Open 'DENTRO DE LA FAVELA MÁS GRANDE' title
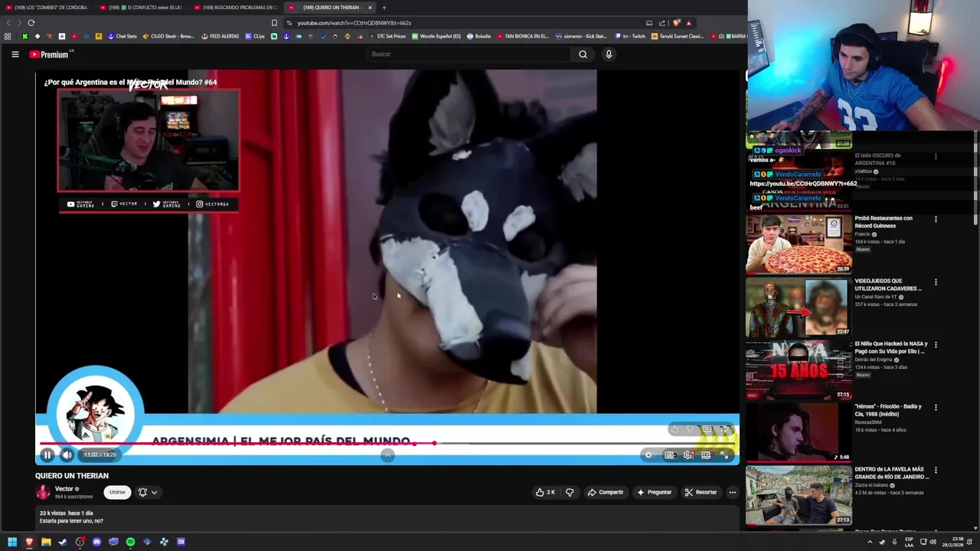Viewport: 980px width, 551px height. pyautogui.click(x=891, y=473)
